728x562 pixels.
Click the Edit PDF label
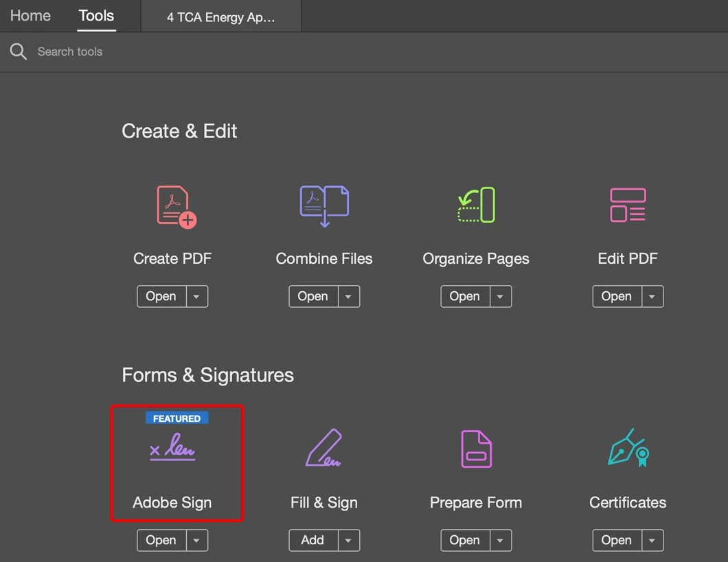click(x=628, y=258)
